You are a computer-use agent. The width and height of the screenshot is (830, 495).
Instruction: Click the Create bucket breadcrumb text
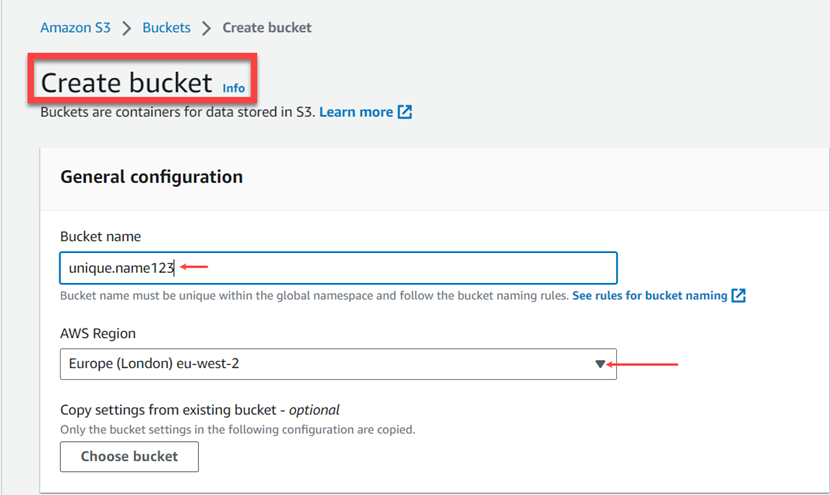pyautogui.click(x=267, y=28)
